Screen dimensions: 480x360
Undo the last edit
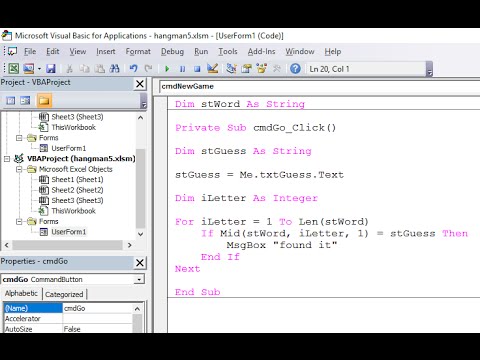(134, 69)
